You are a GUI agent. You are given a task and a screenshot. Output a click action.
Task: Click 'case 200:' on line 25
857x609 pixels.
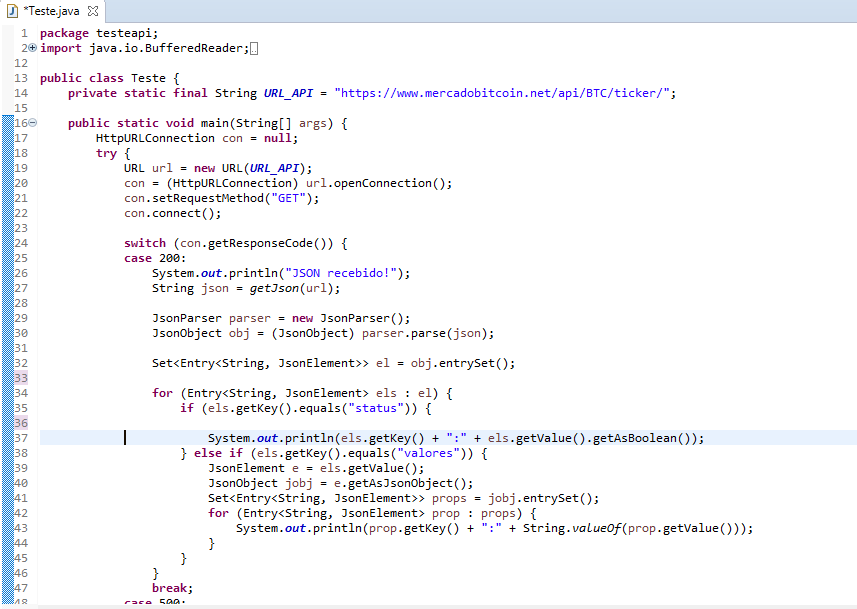tap(155, 258)
